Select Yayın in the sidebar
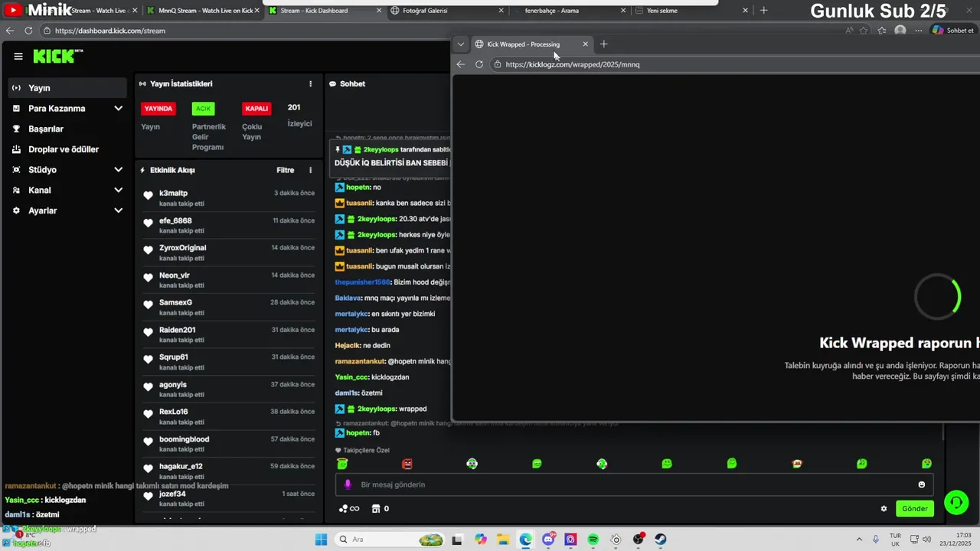Image resolution: width=980 pixels, height=551 pixels. [x=67, y=88]
